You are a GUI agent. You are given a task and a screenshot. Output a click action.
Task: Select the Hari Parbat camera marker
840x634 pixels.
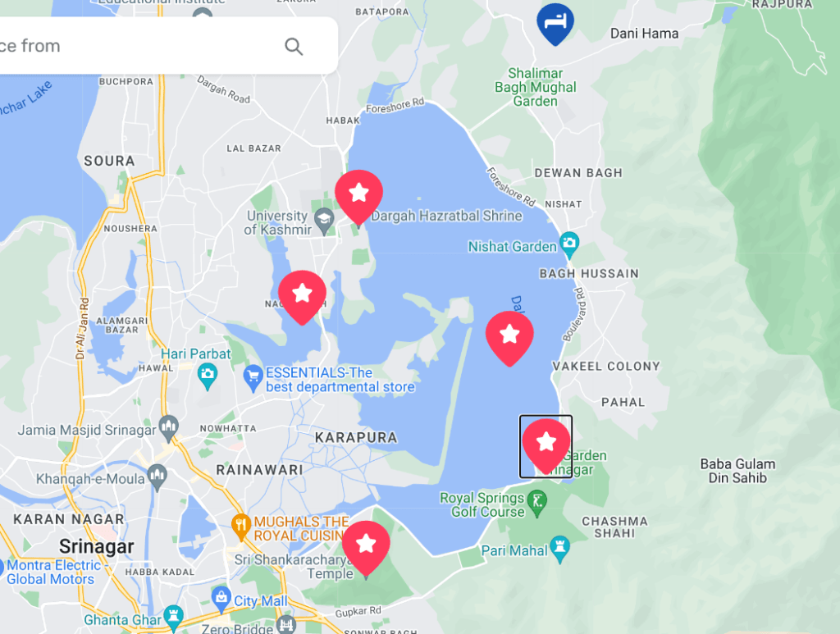tap(208, 376)
